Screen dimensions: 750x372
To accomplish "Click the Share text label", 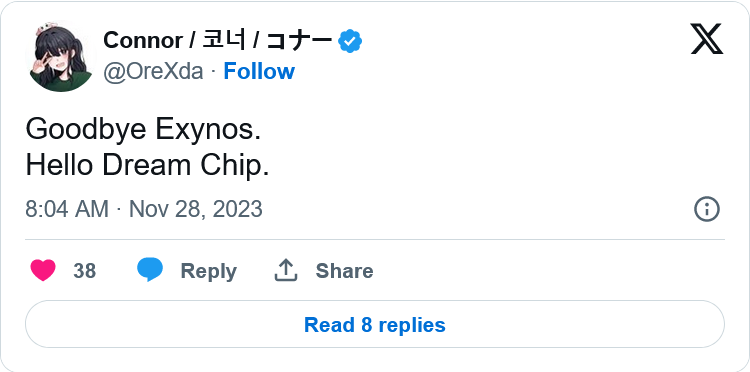I will coord(344,271).
